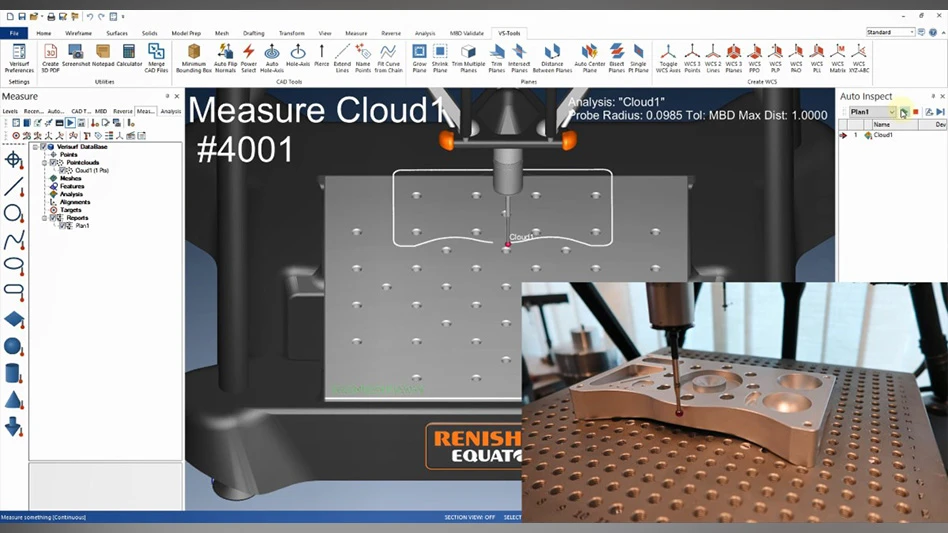Click the Fit Curve from Chain tool

[x=387, y=57]
